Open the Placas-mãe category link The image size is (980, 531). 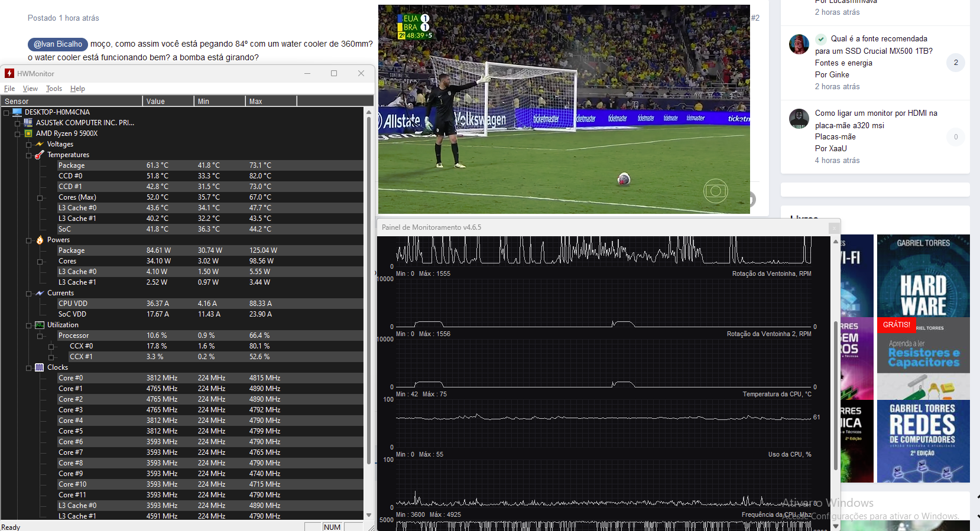pyautogui.click(x=835, y=136)
